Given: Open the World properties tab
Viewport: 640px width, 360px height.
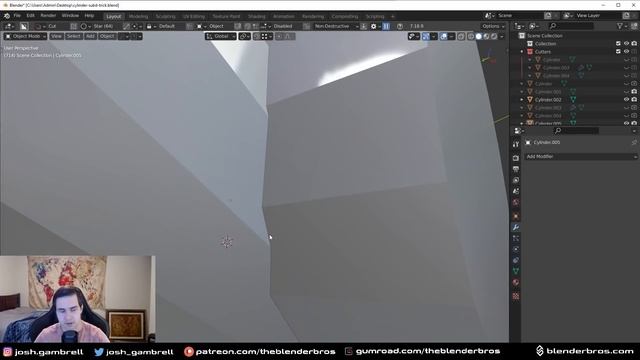Looking at the screenshot, I should [x=516, y=202].
